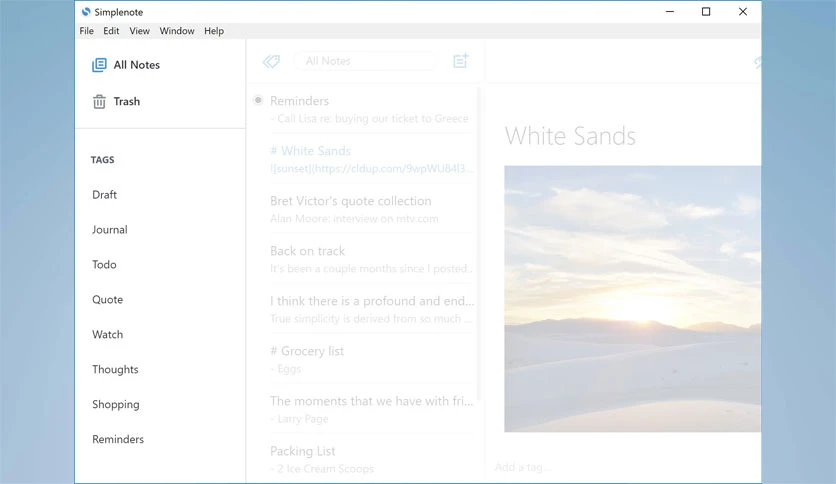The image size is (836, 484).
Task: Close the Simplenote window
Action: (x=743, y=12)
